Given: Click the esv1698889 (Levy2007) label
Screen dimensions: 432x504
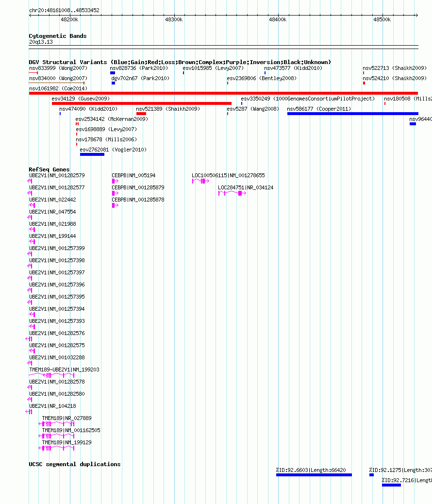Looking at the screenshot, I should [106, 129].
